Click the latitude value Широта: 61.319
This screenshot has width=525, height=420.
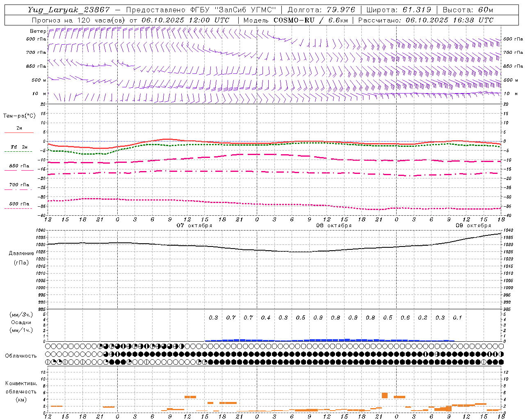399,10
